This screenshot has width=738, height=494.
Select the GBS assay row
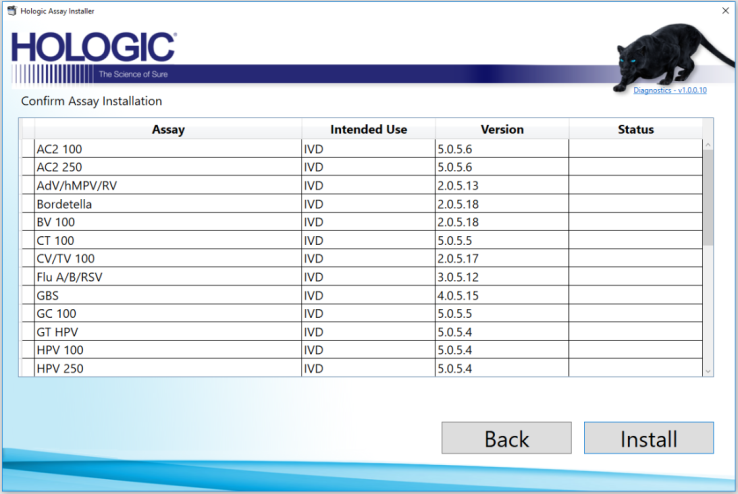pos(168,295)
